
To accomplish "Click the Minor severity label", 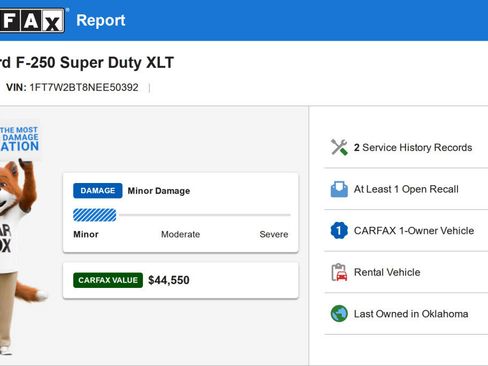I will point(86,234).
